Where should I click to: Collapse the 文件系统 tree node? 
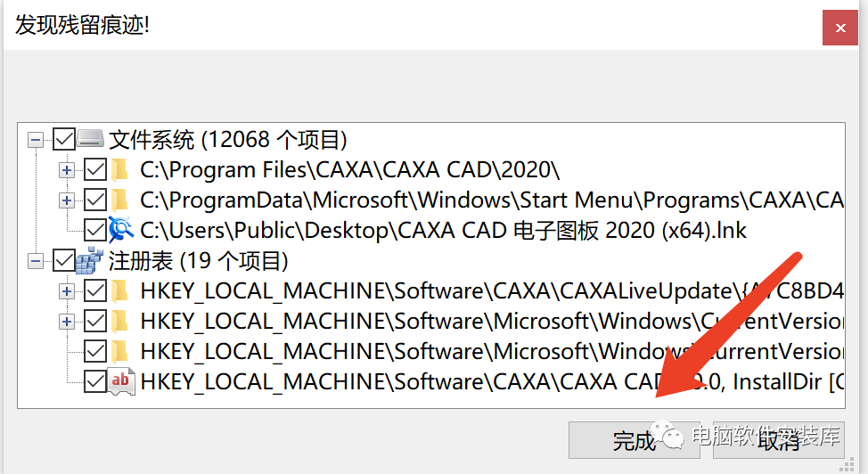tap(36, 140)
